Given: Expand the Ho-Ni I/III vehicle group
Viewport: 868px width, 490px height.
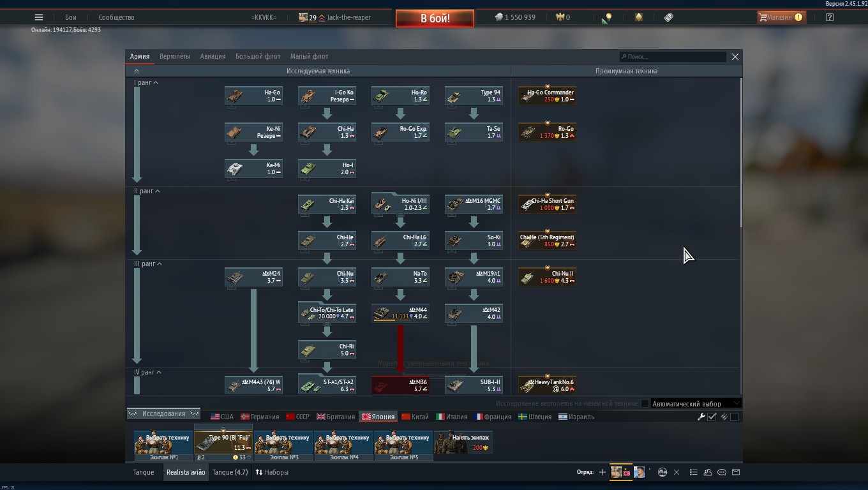Looking at the screenshot, I should 400,204.
